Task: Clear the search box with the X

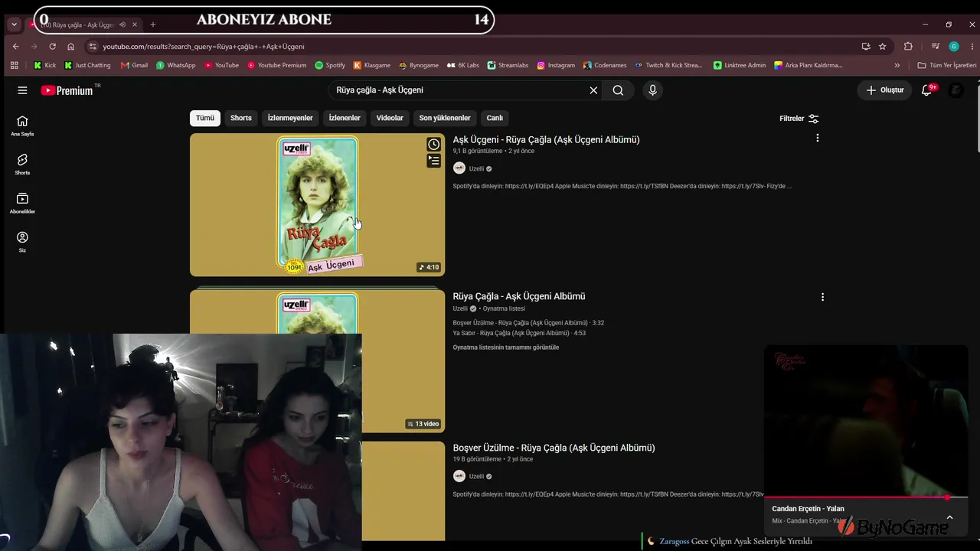Action: [593, 90]
